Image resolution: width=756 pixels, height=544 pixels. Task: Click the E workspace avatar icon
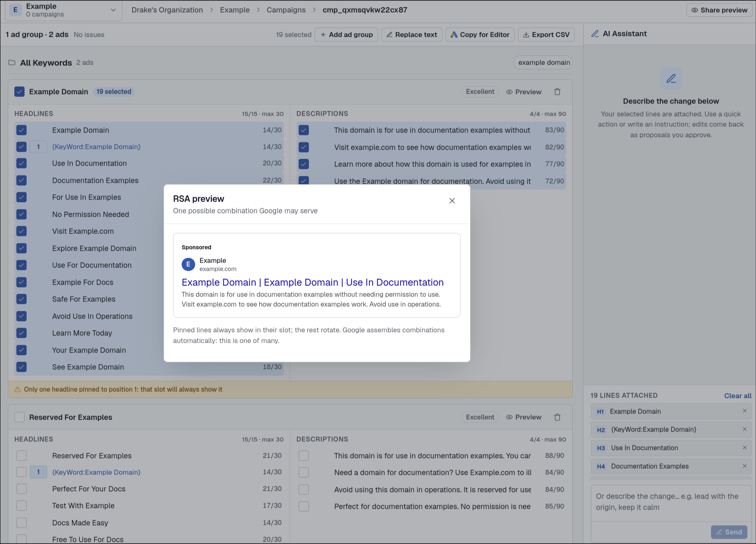point(15,10)
